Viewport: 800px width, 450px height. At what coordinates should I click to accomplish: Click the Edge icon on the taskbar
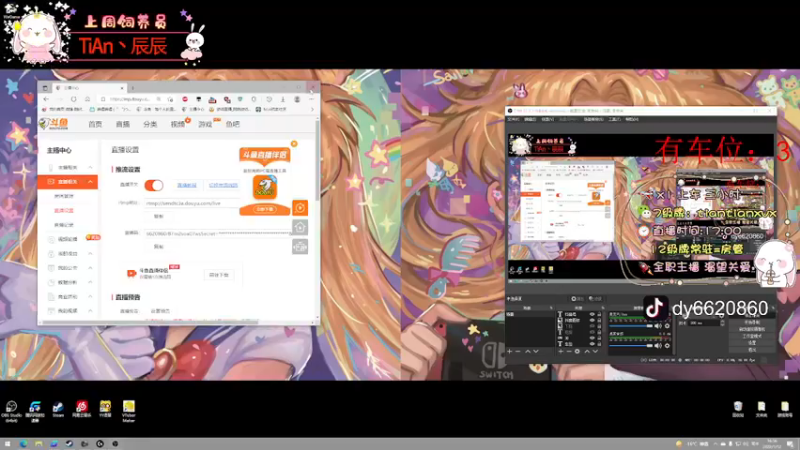pos(23,444)
